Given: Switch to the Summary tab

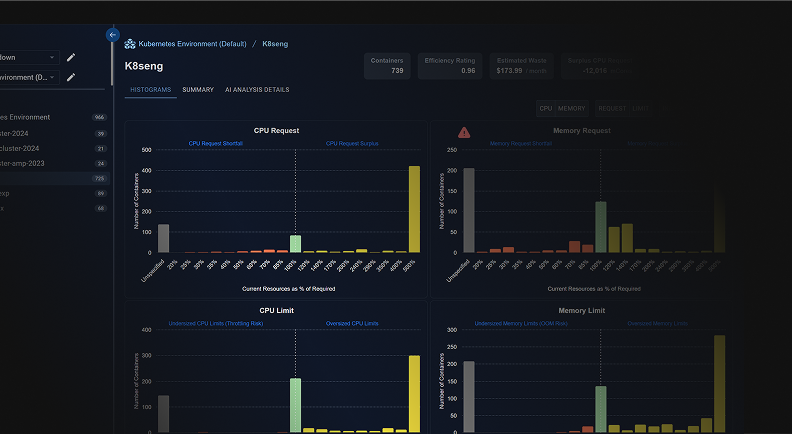Looking at the screenshot, I should [x=198, y=90].
